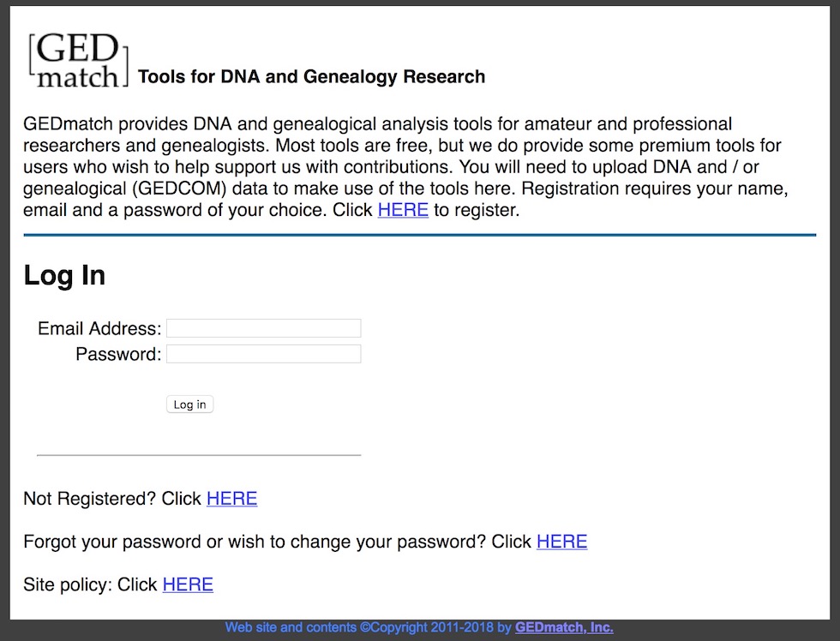
Task: Click the "Email Address:" field label
Action: click(x=99, y=328)
